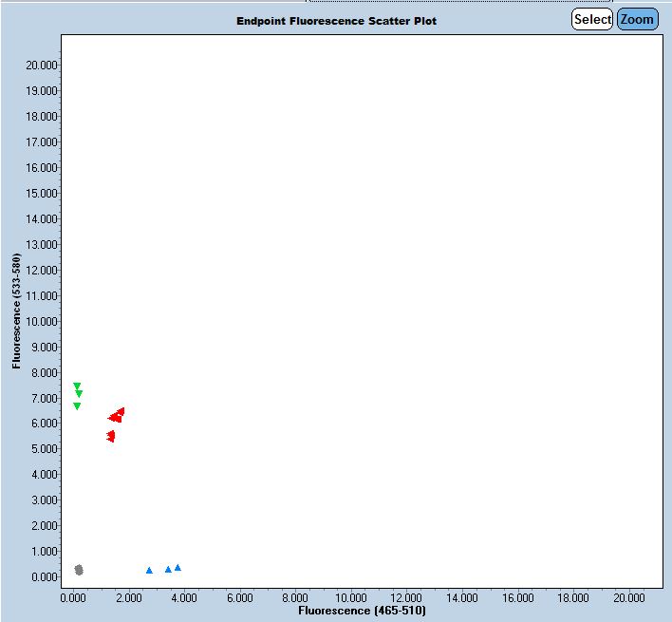Click the leftmost blue triangle data point
The image size is (672, 622).
(x=149, y=570)
